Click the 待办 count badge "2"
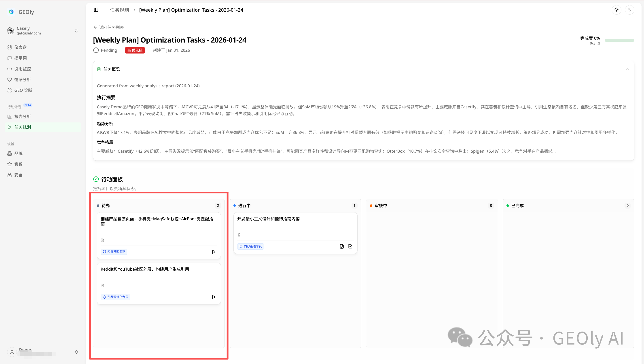Viewport: 644px width, 364px height. tap(218, 206)
